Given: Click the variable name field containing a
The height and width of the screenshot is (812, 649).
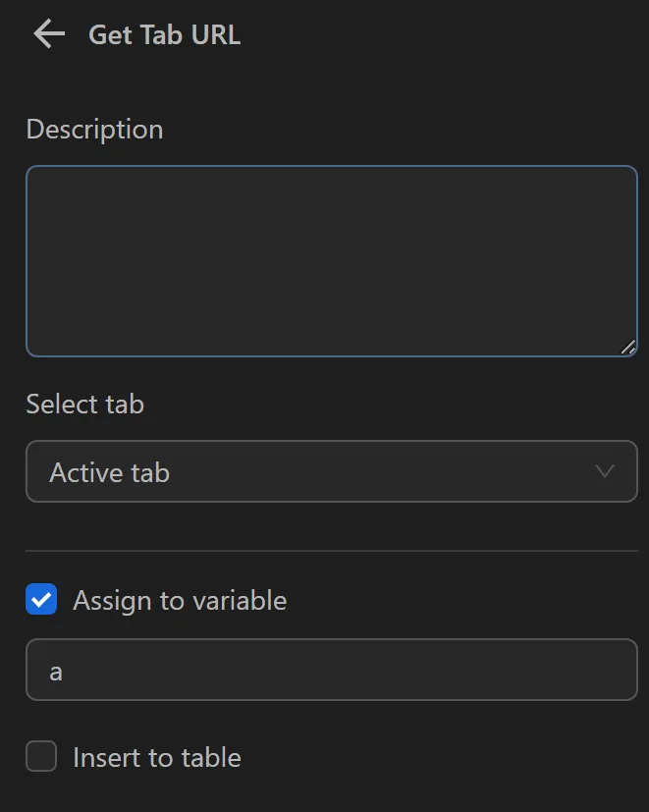Looking at the screenshot, I should click(x=332, y=670).
